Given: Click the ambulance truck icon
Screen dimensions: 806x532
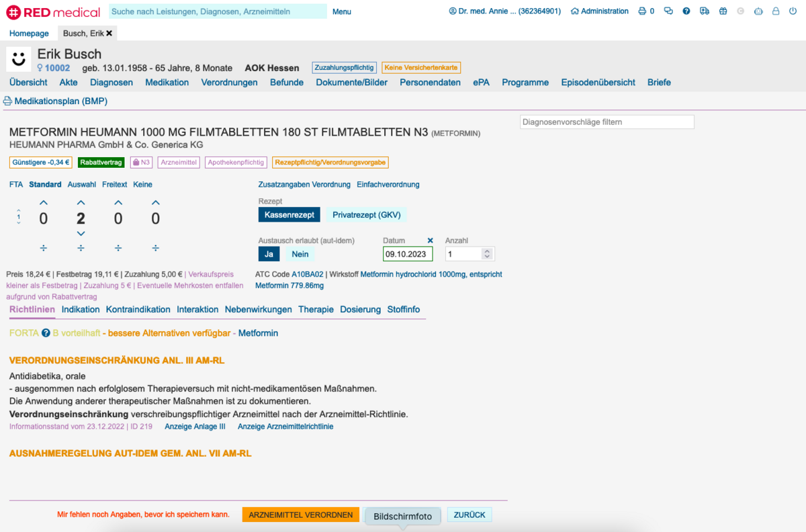Looking at the screenshot, I should (705, 11).
